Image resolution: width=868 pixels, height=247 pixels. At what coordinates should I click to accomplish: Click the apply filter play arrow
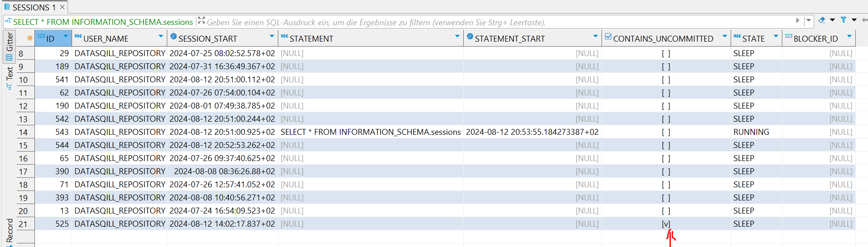coord(798,20)
